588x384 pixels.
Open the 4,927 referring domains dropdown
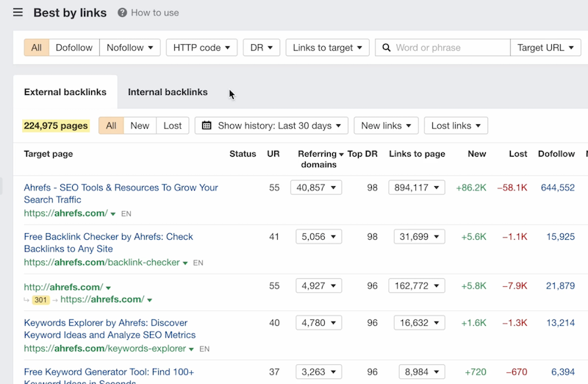pyautogui.click(x=319, y=285)
